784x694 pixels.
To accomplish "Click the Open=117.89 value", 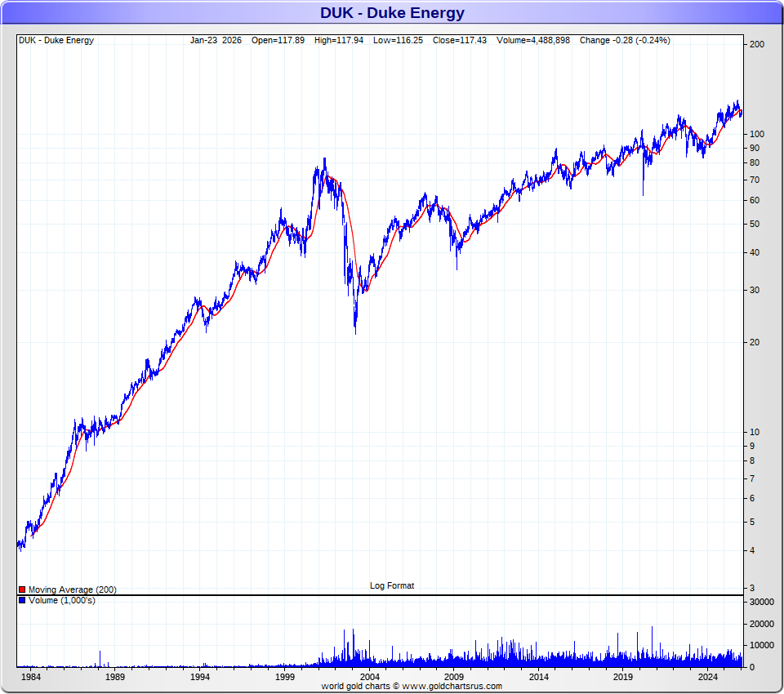I will (278, 40).
